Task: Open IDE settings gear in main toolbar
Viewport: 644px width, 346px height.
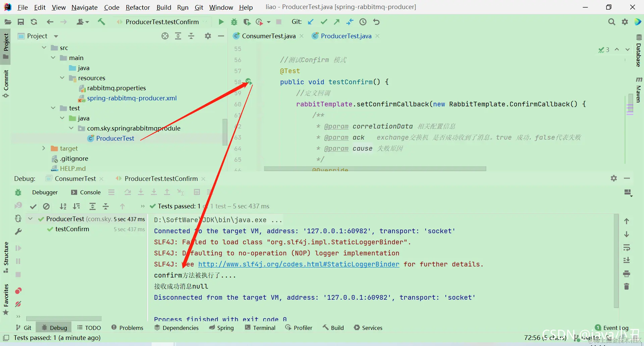Action: (625, 22)
